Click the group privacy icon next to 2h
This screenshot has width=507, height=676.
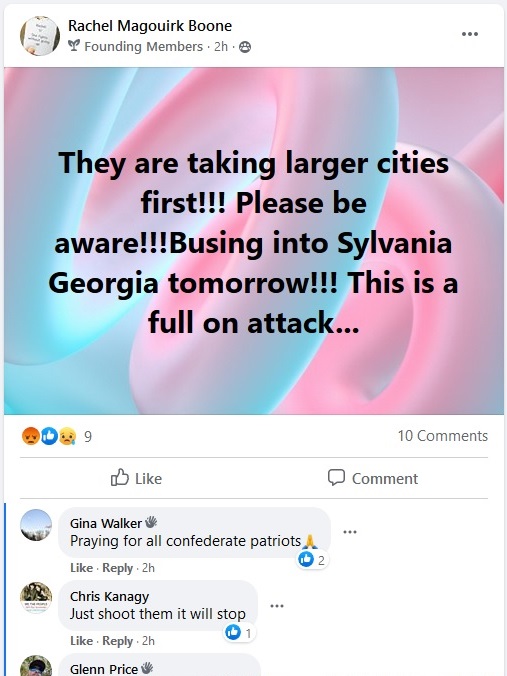tap(245, 47)
